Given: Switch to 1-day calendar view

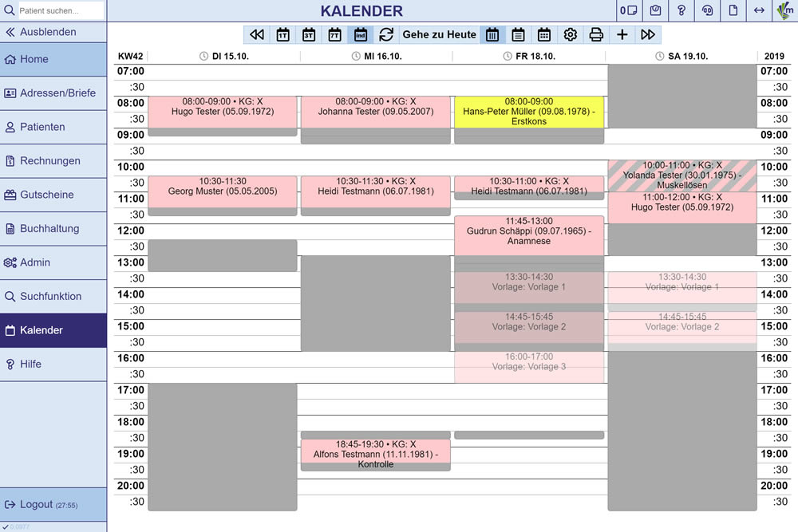Looking at the screenshot, I should (282, 34).
